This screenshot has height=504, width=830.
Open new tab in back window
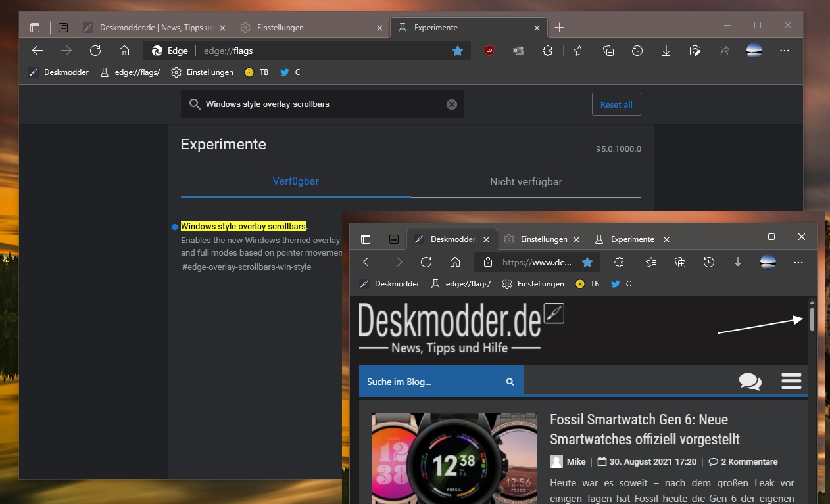pyautogui.click(x=559, y=28)
